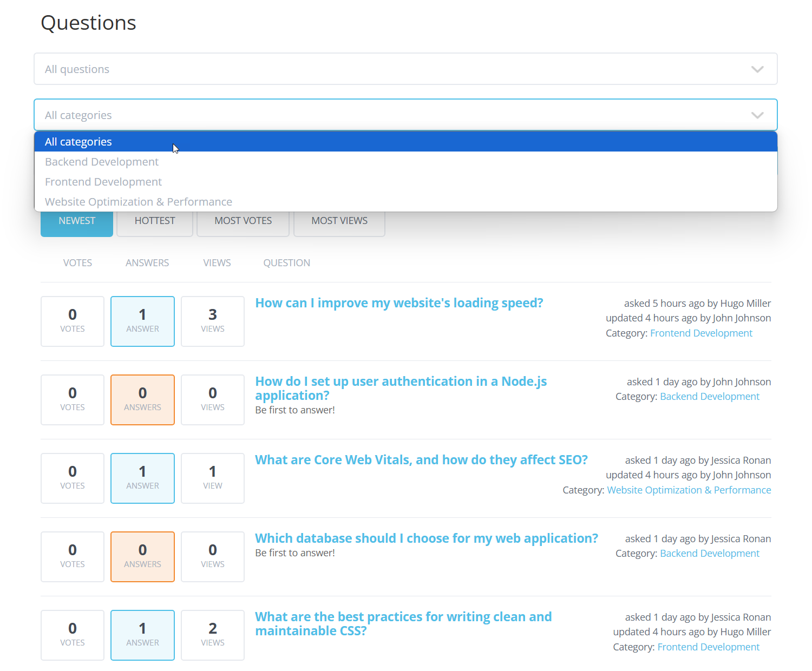
Task: Click 'asked 1 day ago by John Johnson' text
Action: click(x=699, y=382)
